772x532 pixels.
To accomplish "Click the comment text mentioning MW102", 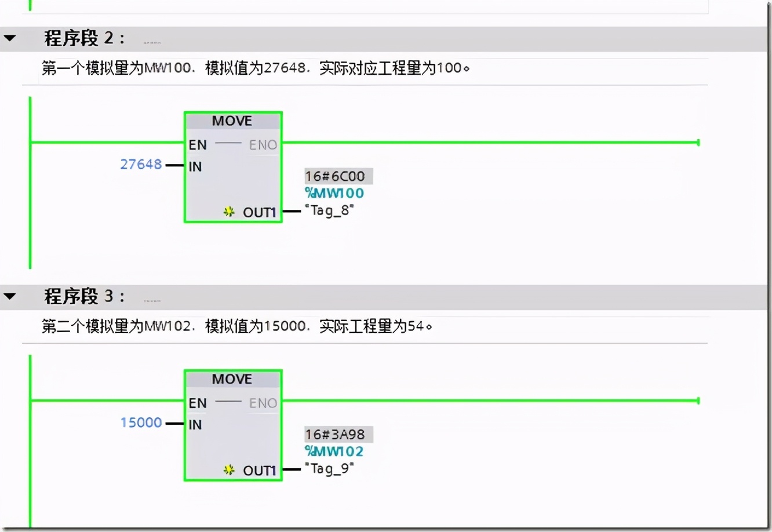I will [x=236, y=326].
